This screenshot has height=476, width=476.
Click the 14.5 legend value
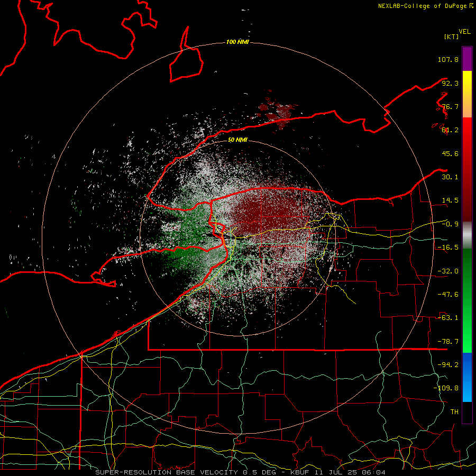coord(450,200)
